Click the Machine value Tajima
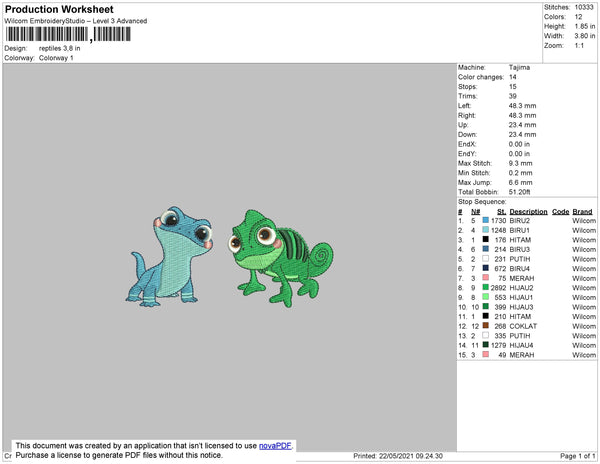This screenshot has height=464, width=600. click(x=519, y=67)
